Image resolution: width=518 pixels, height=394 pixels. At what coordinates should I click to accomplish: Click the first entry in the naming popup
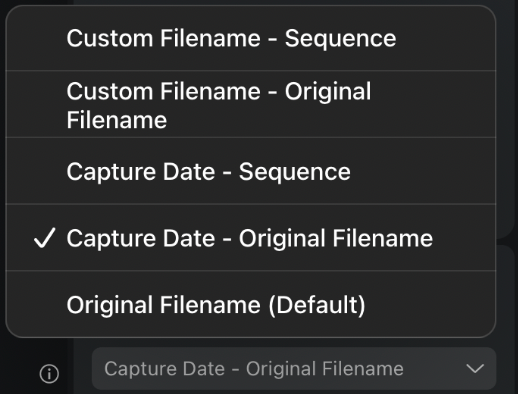[251, 38]
